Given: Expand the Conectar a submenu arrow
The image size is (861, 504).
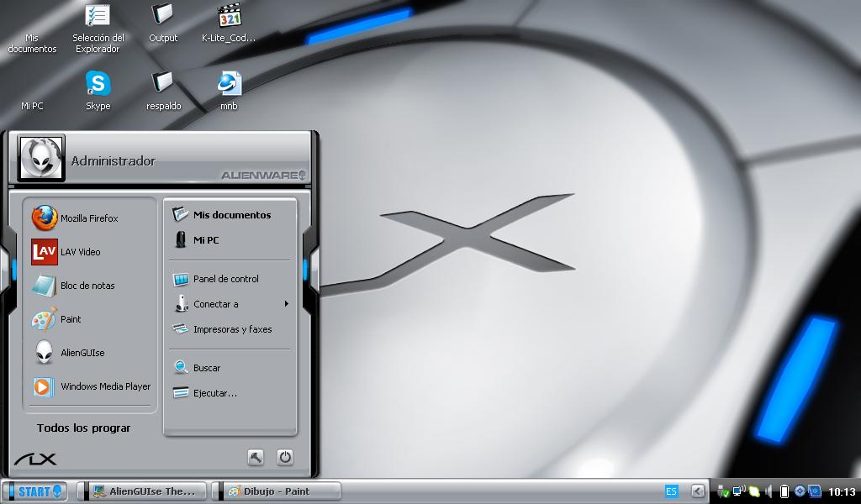Looking at the screenshot, I should click(x=286, y=304).
